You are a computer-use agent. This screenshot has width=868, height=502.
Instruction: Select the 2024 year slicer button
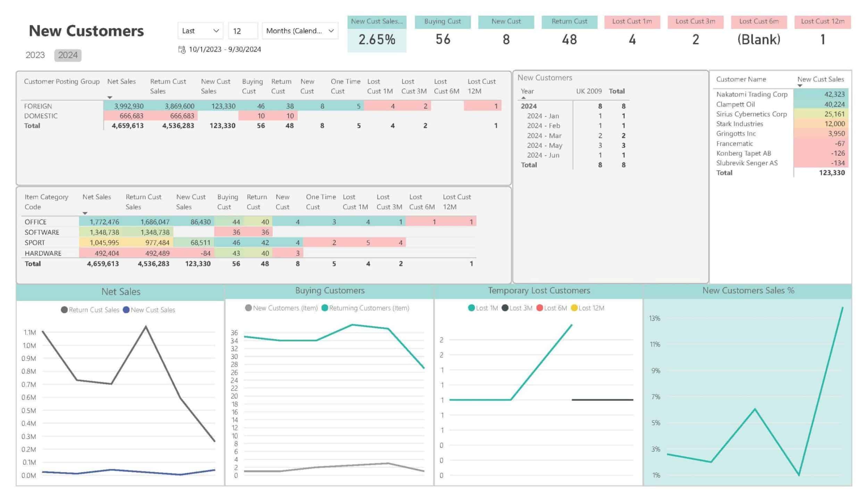[x=67, y=55]
